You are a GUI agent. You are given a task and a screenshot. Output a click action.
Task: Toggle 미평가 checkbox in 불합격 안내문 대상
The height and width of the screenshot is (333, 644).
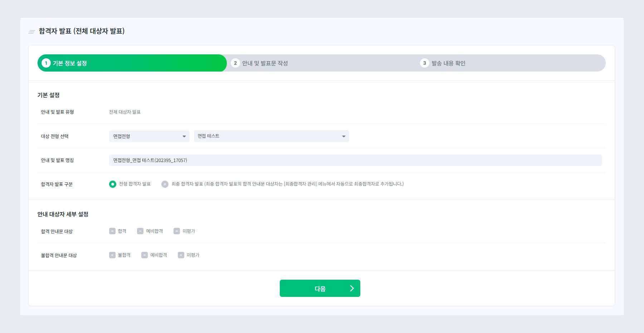pos(181,255)
